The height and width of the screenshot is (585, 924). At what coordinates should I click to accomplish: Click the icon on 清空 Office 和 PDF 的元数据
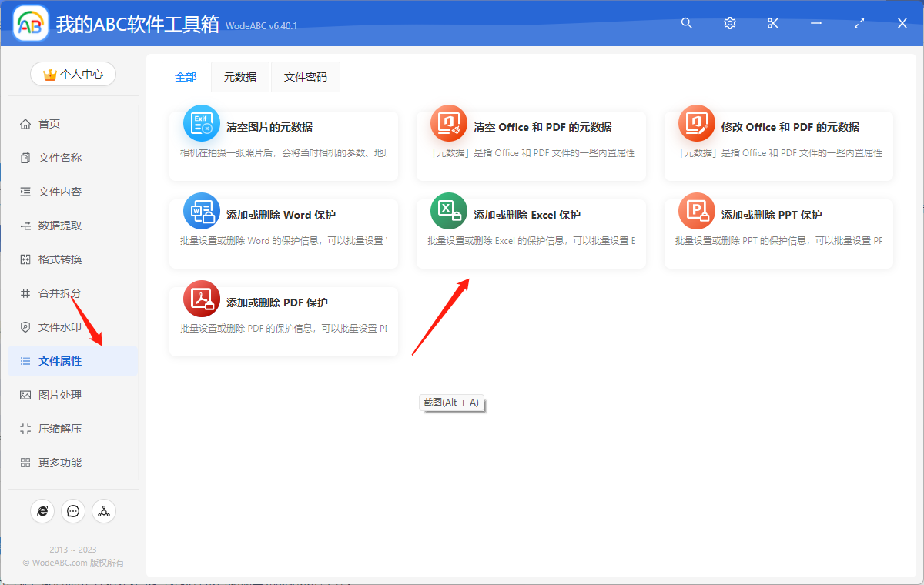coord(448,122)
